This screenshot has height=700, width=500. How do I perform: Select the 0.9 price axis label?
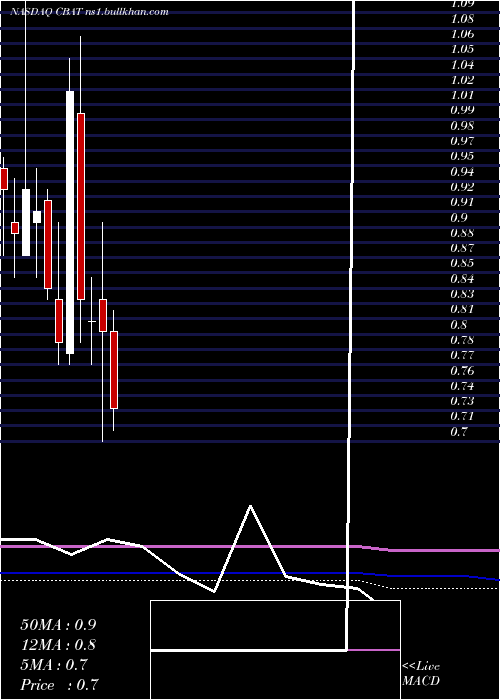pos(460,218)
